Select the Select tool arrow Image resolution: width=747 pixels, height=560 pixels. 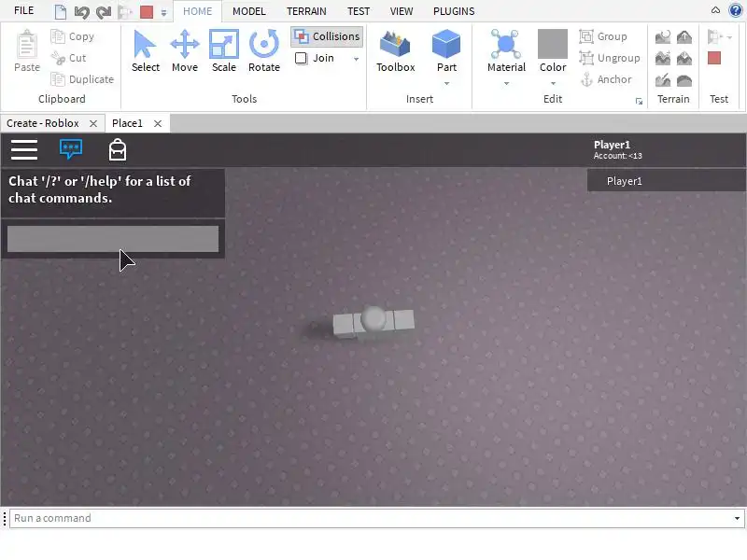146,51
